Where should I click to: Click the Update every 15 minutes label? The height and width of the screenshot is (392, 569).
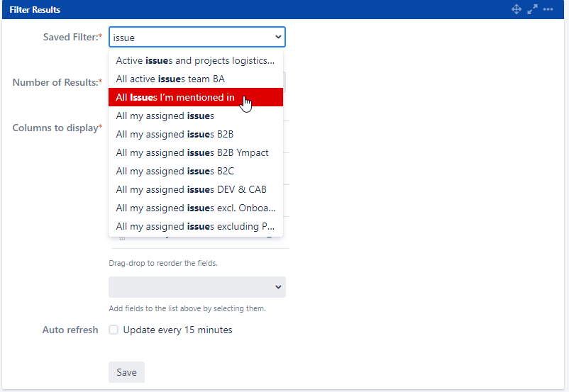178,330
